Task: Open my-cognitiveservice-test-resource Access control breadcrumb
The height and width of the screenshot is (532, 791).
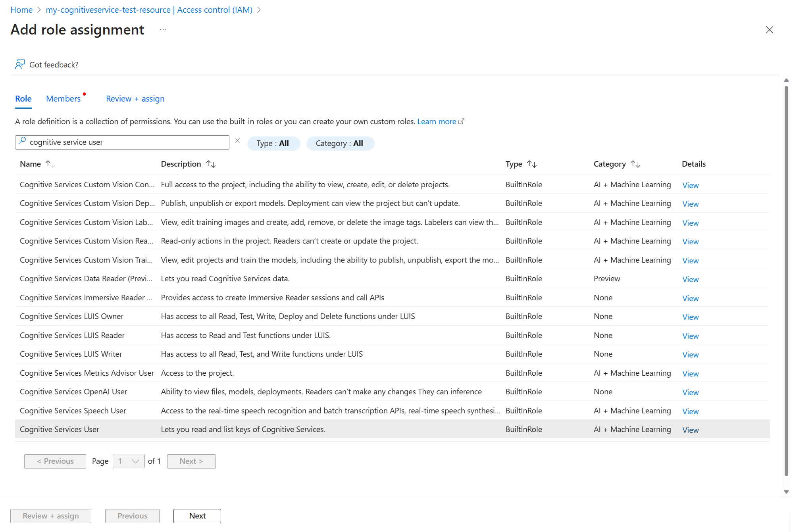Action: [x=149, y=10]
